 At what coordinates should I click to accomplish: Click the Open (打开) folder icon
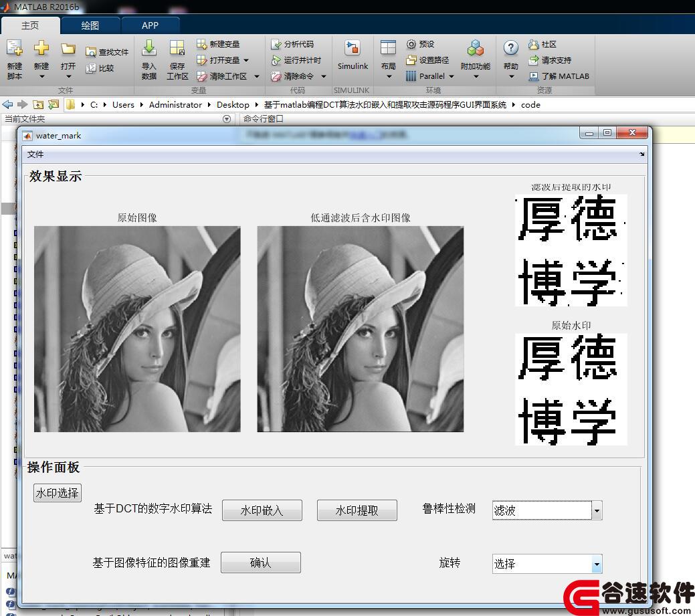point(68,49)
